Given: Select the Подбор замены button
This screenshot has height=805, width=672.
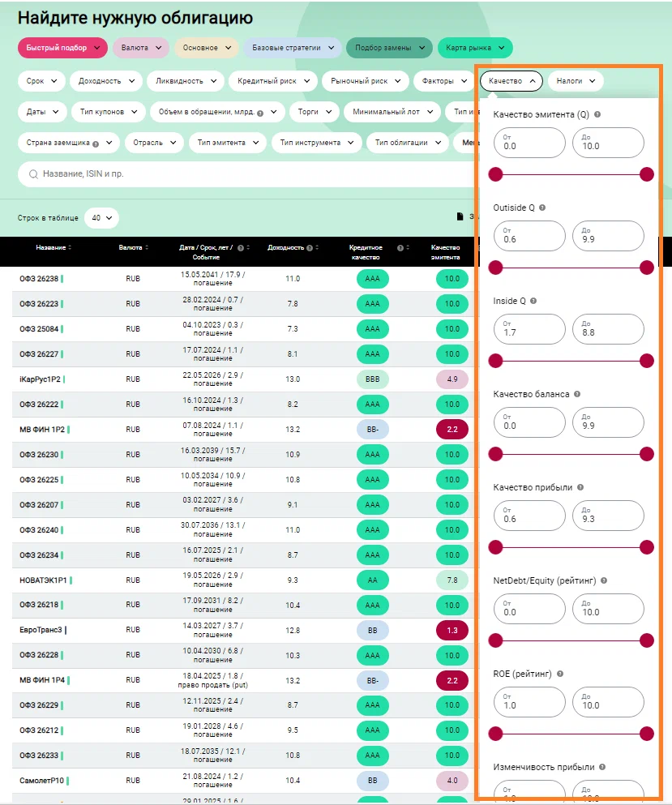Looking at the screenshot, I should [389, 48].
